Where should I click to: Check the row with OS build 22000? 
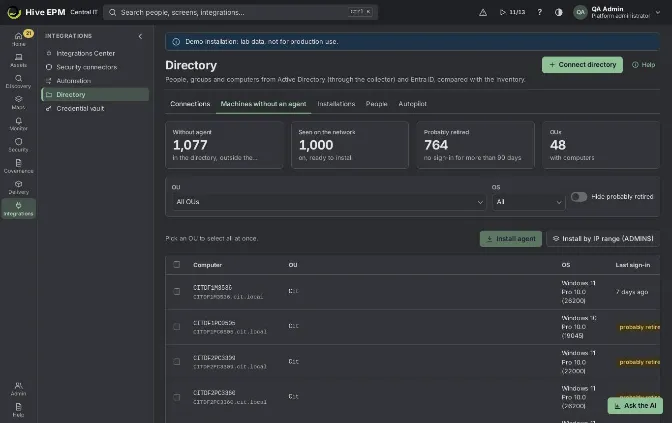coord(177,362)
